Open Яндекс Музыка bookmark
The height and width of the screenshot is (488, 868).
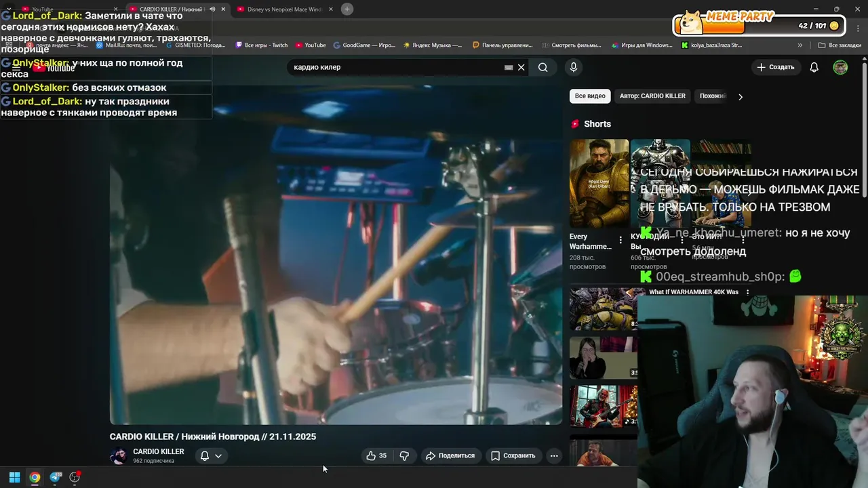coord(433,45)
